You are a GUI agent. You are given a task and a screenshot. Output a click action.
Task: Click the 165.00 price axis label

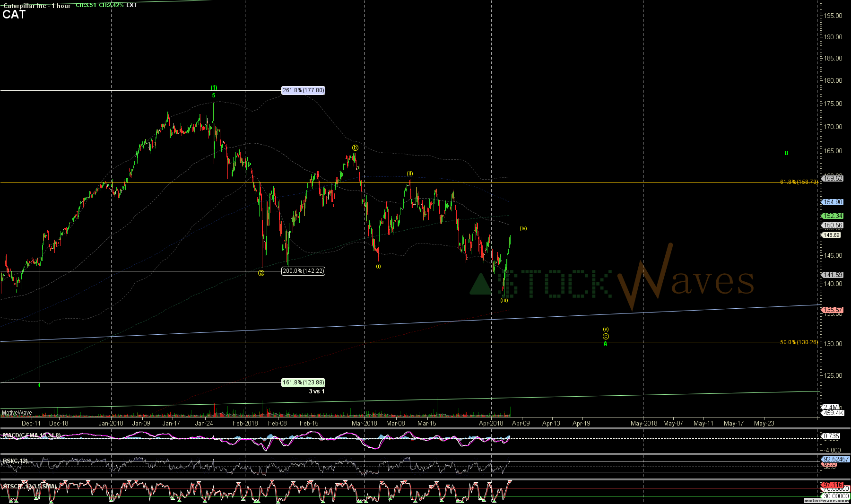click(833, 151)
